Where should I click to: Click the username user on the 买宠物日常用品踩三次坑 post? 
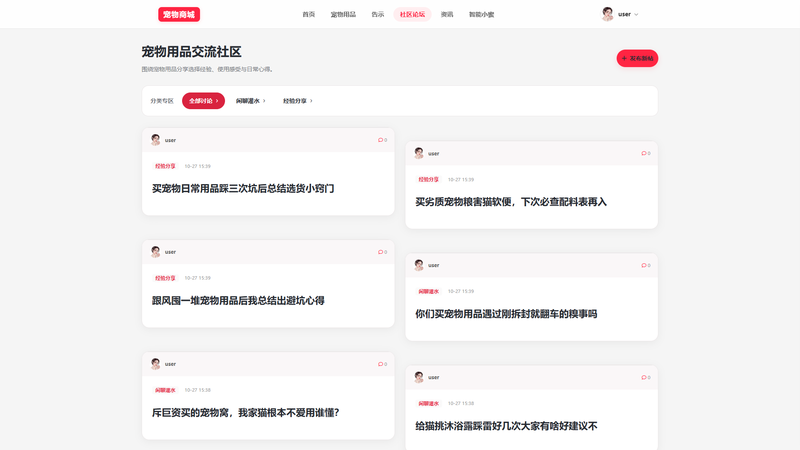click(170, 140)
